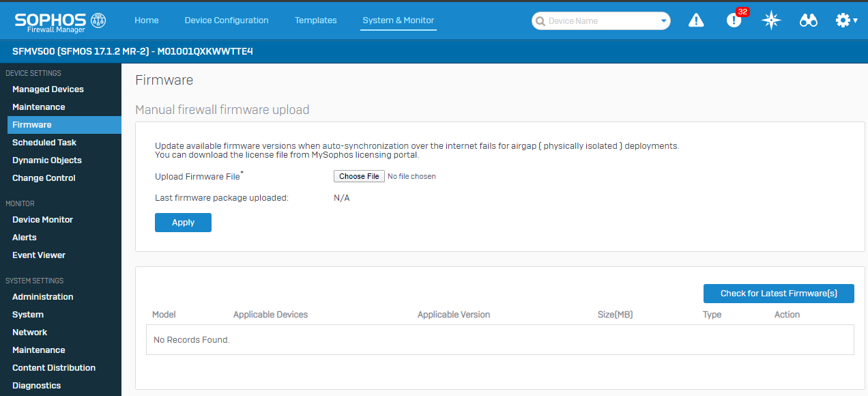Click the MONITOR section header
The image size is (868, 396).
coord(20,203)
